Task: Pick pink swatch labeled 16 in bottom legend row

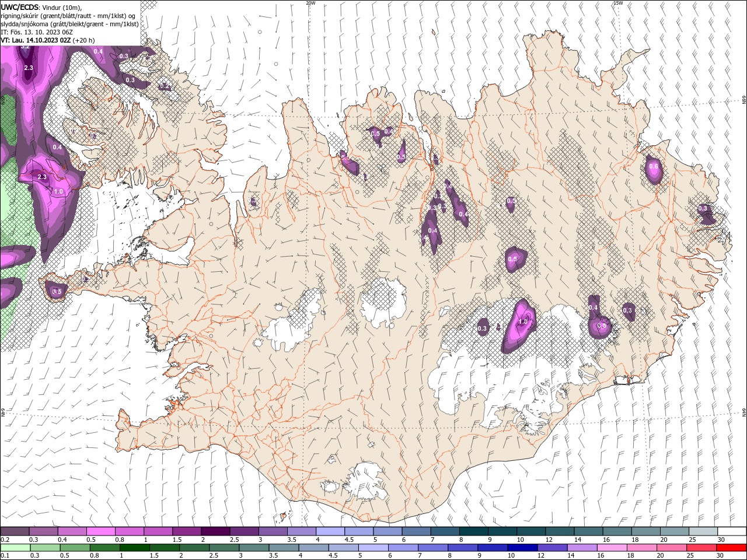Action: tap(612, 548)
